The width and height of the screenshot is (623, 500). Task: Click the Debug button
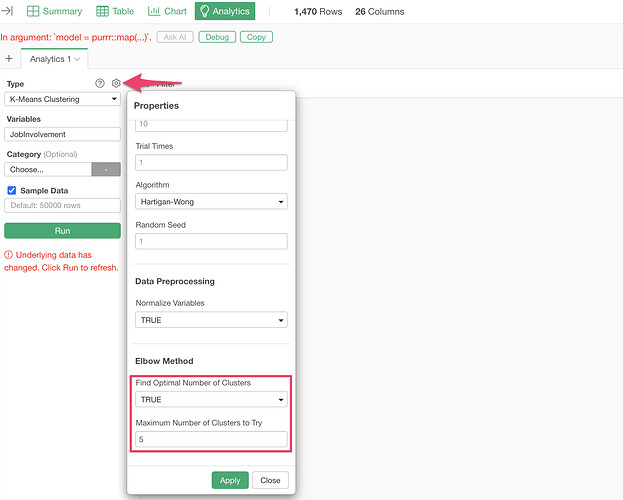tap(217, 36)
